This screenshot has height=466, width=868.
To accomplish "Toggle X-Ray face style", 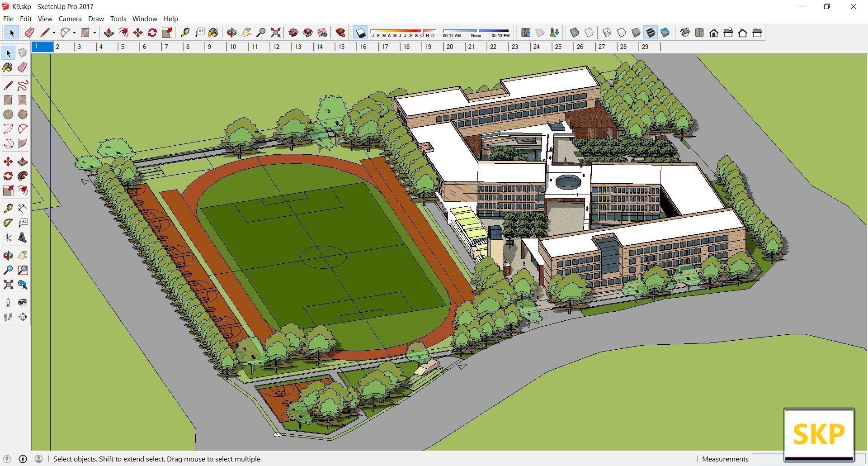I will [x=575, y=33].
